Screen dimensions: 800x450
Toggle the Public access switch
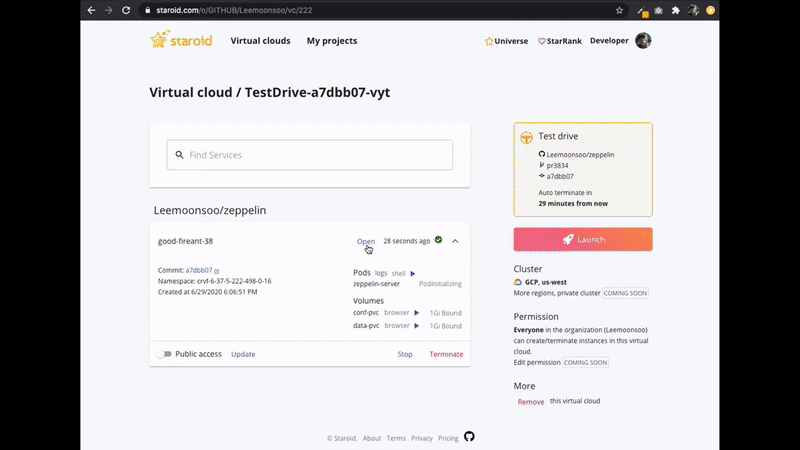[164, 354]
